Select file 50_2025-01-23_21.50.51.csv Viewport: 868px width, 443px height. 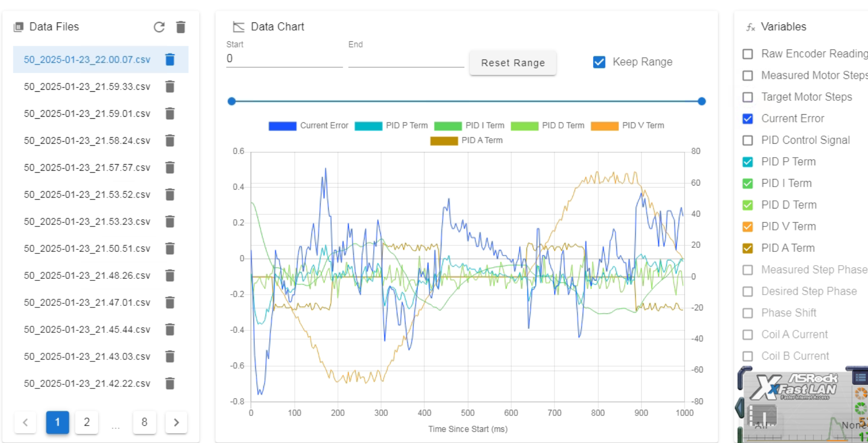click(x=87, y=249)
